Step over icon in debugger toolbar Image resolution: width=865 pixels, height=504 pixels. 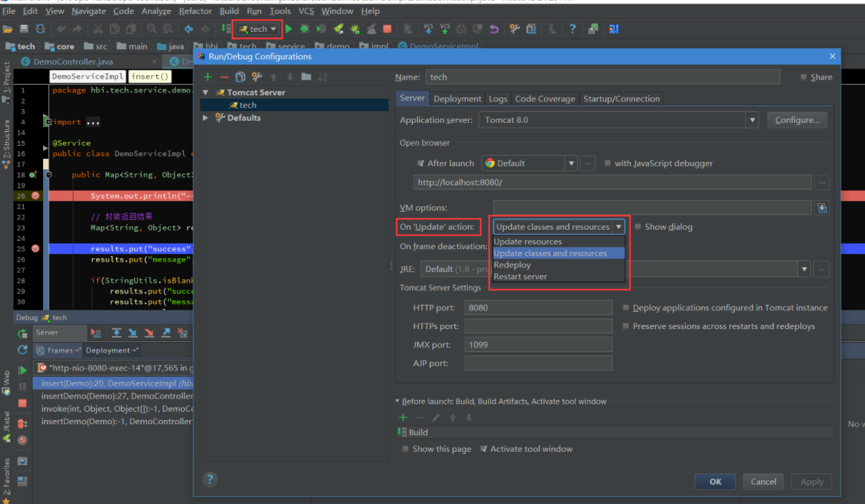[x=117, y=333]
